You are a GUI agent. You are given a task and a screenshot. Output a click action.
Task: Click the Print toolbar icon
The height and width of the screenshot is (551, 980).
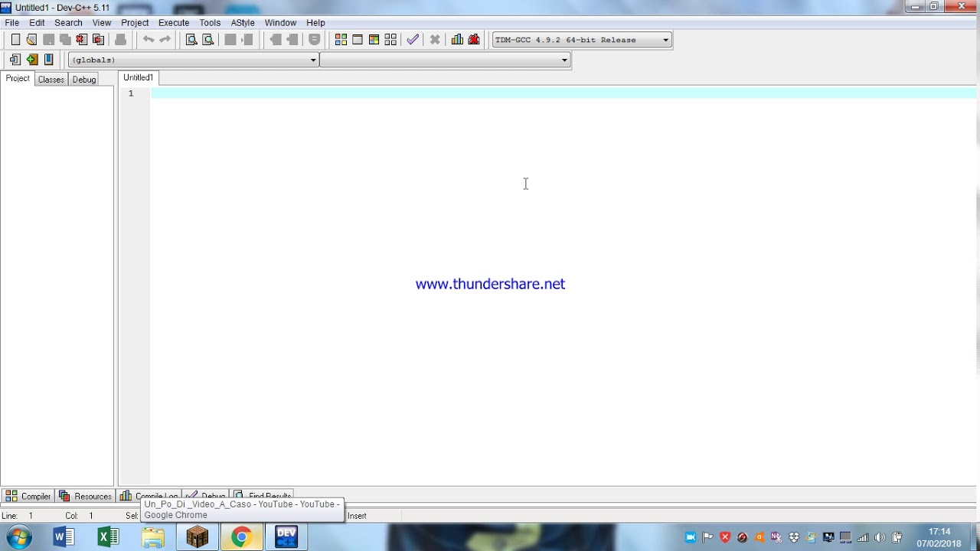pyautogui.click(x=120, y=40)
